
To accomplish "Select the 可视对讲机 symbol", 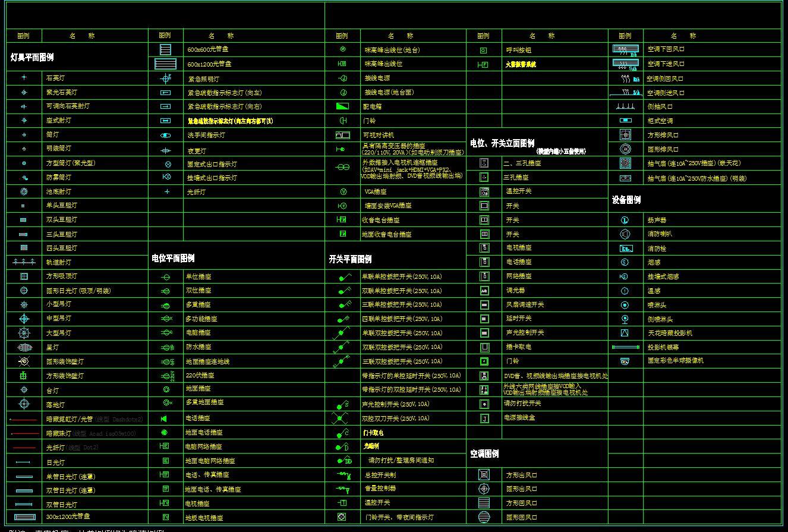I will (342, 136).
